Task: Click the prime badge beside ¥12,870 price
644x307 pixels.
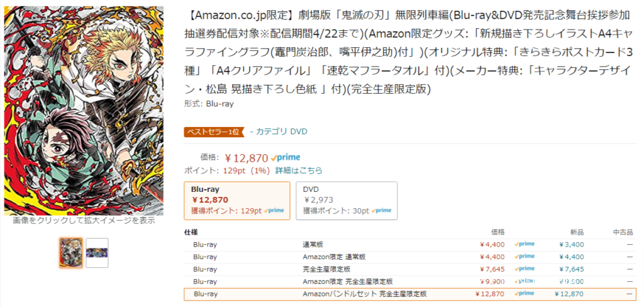Action: click(x=286, y=157)
